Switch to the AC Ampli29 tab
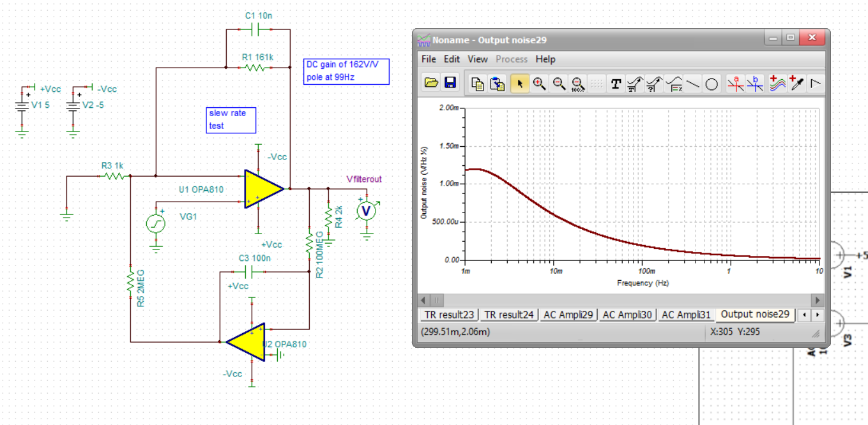This screenshot has height=425, width=868. (567, 315)
